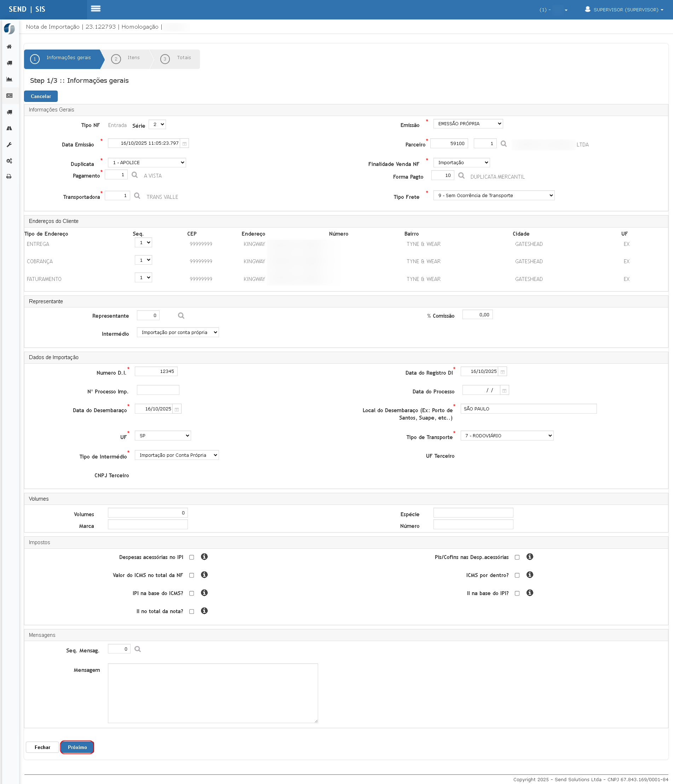
Task: Open the Tipo Frete dropdown
Action: click(x=494, y=196)
